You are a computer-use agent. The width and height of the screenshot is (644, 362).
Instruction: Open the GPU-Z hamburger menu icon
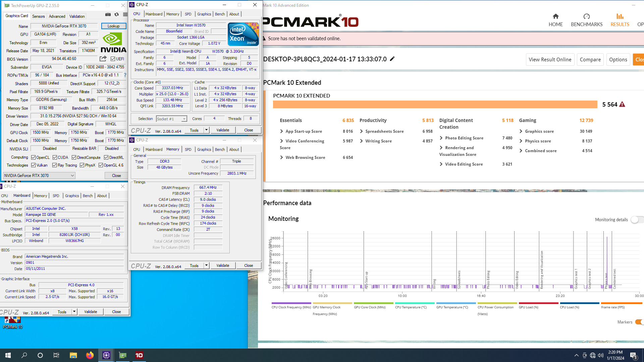tap(125, 14)
